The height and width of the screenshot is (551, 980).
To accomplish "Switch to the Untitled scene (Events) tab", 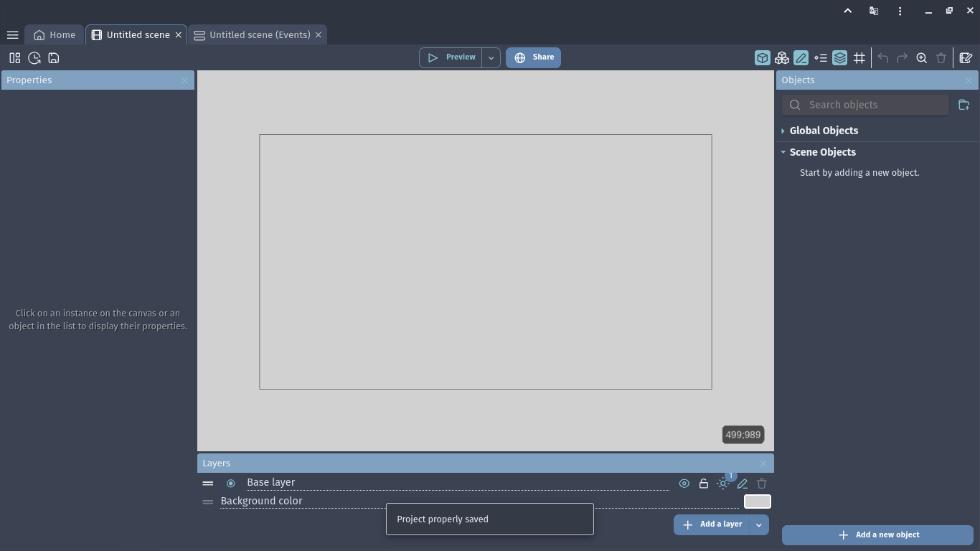I will pyautogui.click(x=258, y=34).
